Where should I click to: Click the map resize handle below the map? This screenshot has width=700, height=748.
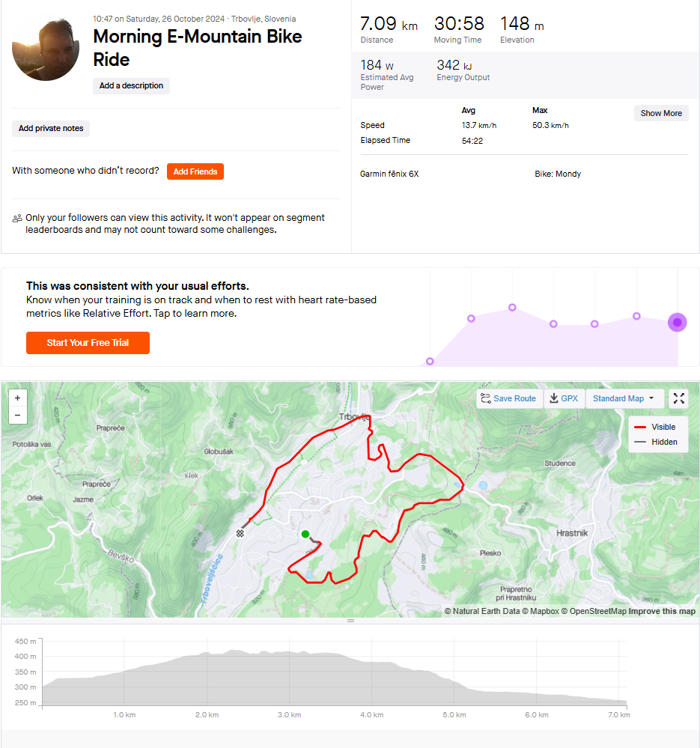tap(350, 621)
